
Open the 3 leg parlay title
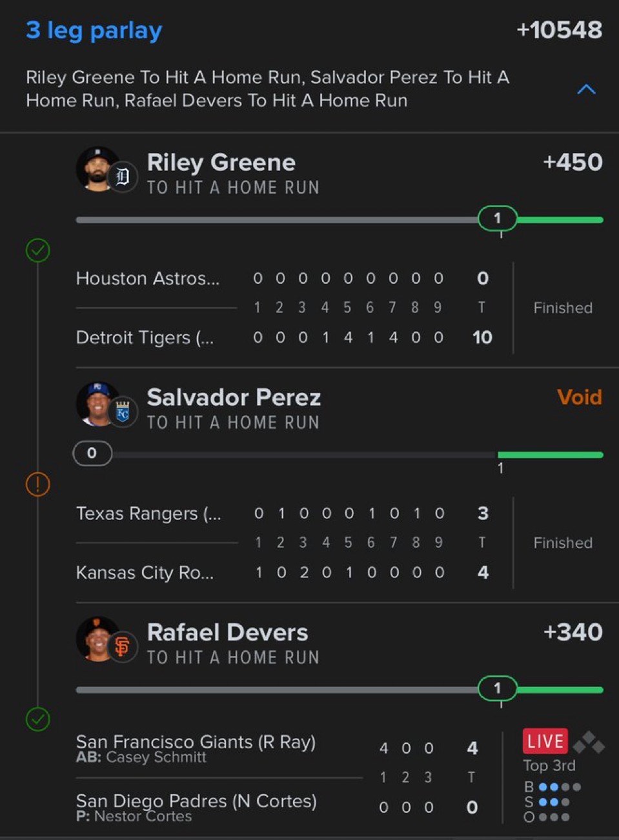(94, 30)
